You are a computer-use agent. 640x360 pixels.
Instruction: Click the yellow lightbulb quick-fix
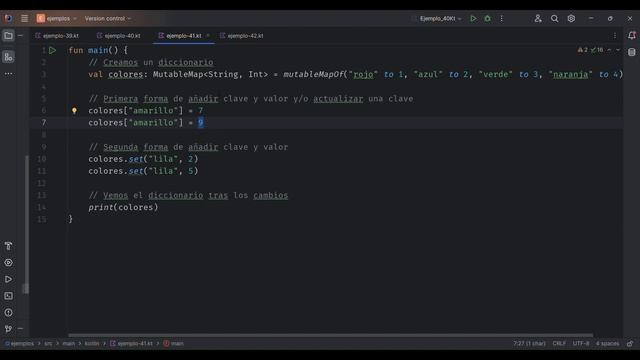[x=74, y=110]
